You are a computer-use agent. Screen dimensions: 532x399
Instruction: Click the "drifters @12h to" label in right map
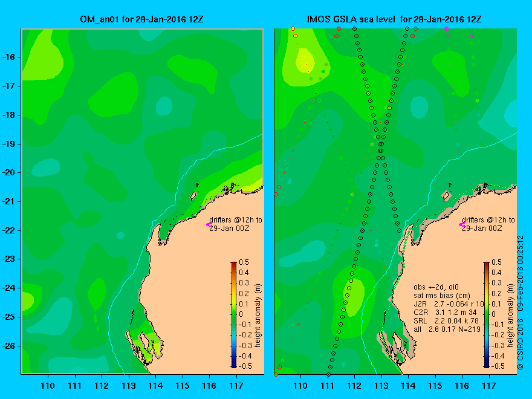pos(488,220)
